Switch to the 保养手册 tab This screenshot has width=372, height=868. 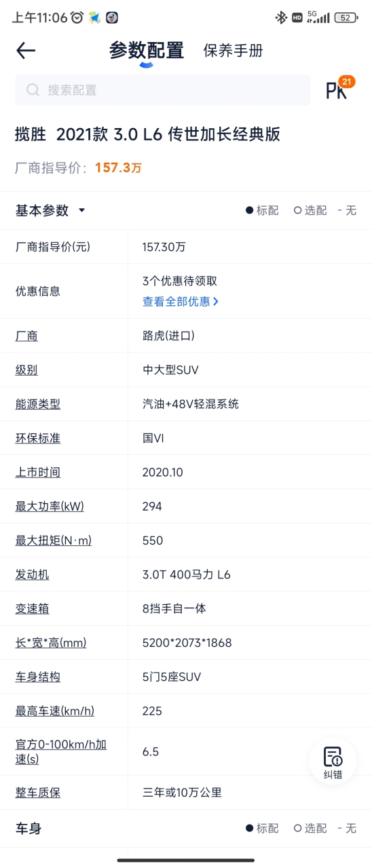tap(233, 51)
